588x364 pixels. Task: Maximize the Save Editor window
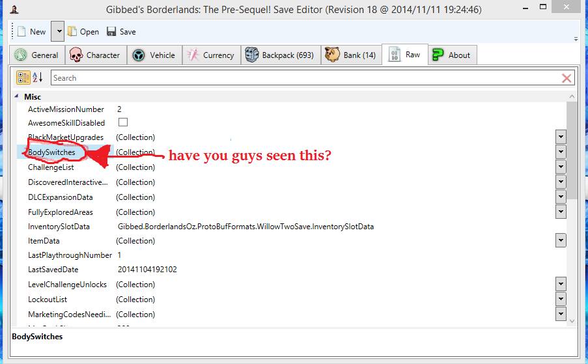[542, 7]
